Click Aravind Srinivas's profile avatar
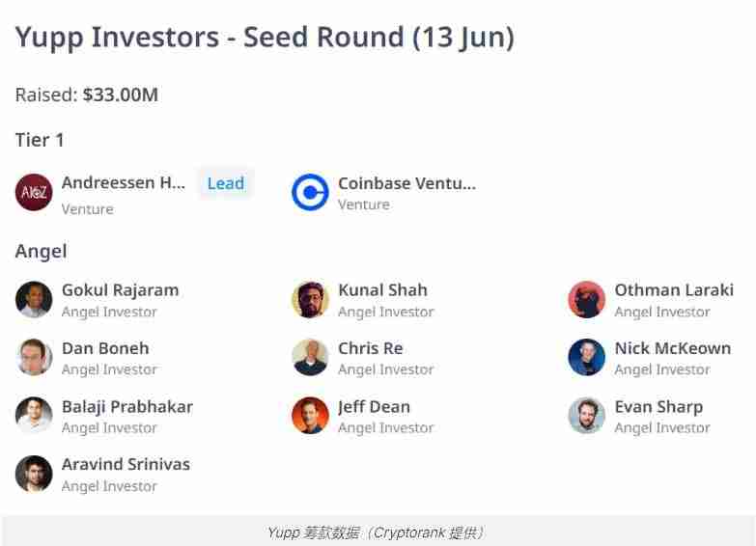The height and width of the screenshot is (546, 756). click(x=34, y=474)
